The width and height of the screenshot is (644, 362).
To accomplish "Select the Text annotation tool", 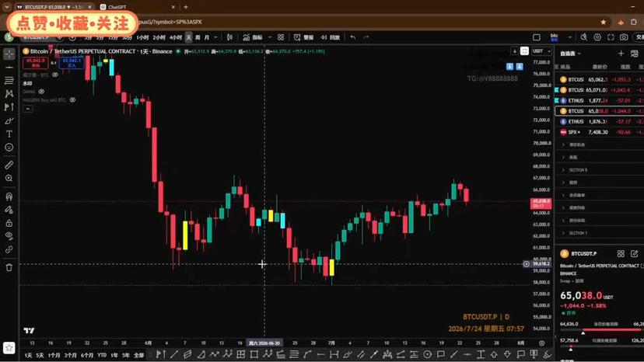I will pos(9,134).
